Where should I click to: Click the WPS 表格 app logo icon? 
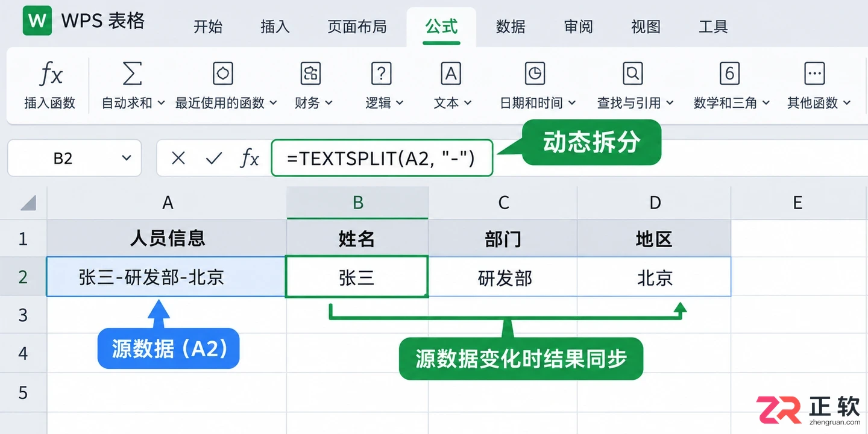(37, 21)
